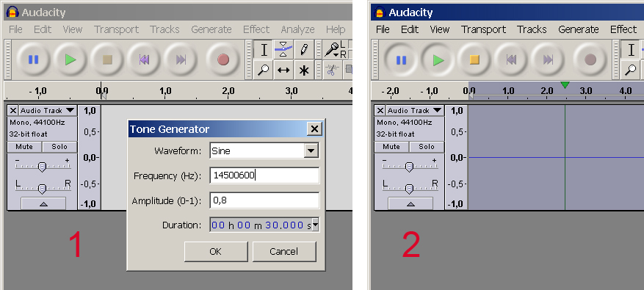Select the Time Shift double-arrow tool
Screen dimensions: 644x290
[283, 70]
